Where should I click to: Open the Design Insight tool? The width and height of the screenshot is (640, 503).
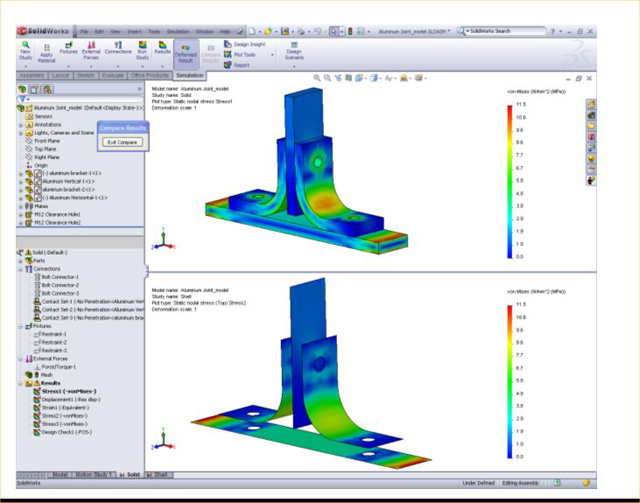246,44
